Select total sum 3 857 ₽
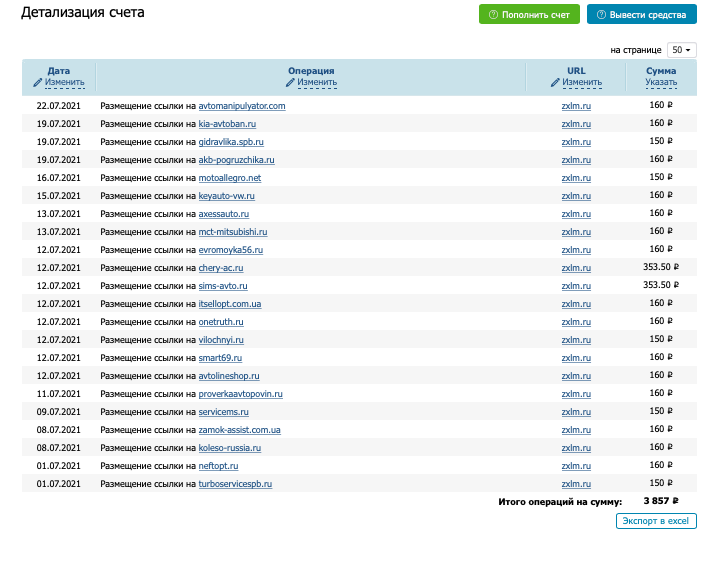Viewport: 721px width, 561px height. tap(661, 501)
